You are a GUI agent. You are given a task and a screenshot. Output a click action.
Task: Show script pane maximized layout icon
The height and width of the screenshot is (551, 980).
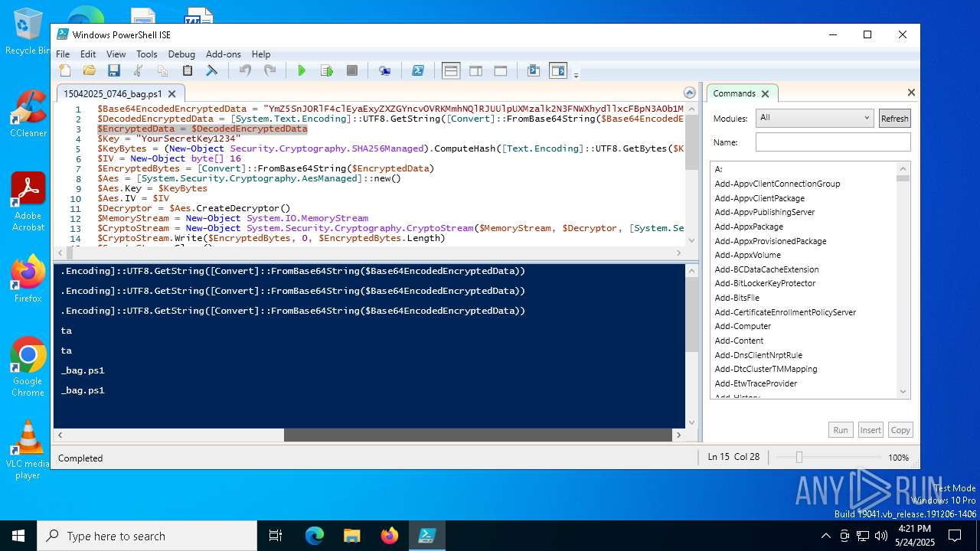501,71
